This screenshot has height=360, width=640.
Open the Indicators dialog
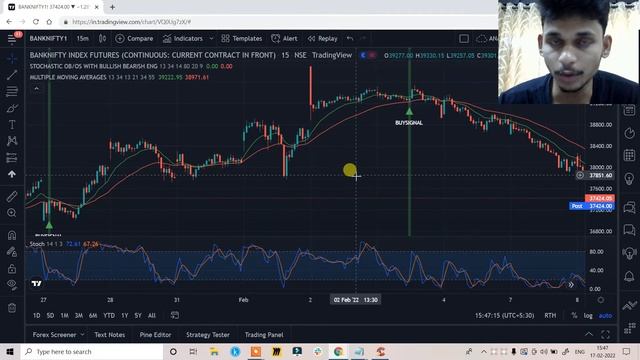[x=183, y=38]
